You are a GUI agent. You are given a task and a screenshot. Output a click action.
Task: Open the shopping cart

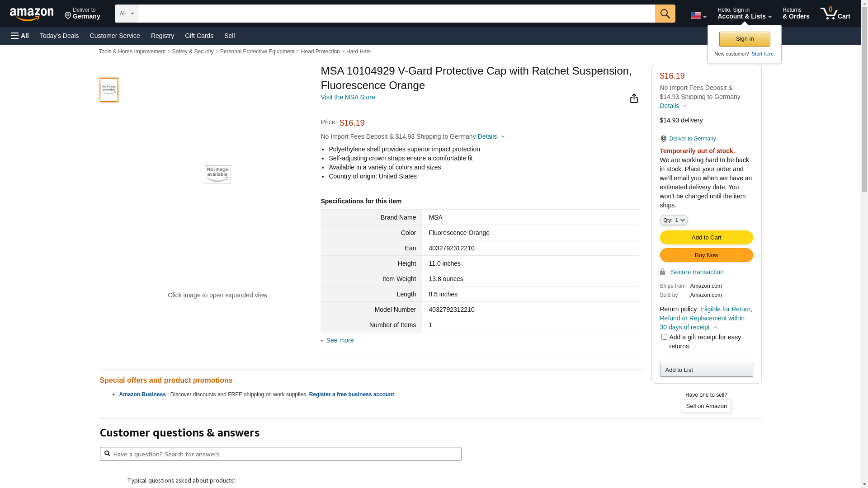tap(835, 14)
